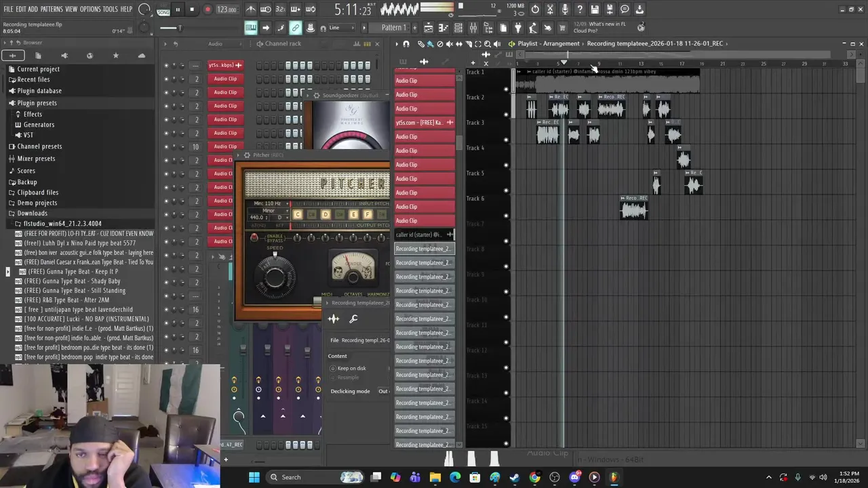Open the channel rack view icon
Image resolution: width=868 pixels, height=488 pixels.
pos(458,28)
